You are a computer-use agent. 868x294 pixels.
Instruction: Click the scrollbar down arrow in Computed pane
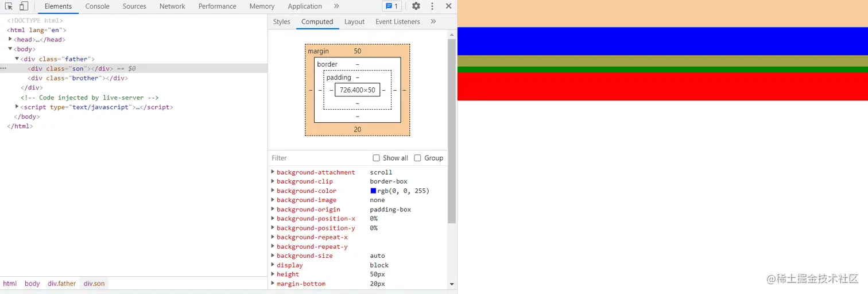pyautogui.click(x=452, y=284)
